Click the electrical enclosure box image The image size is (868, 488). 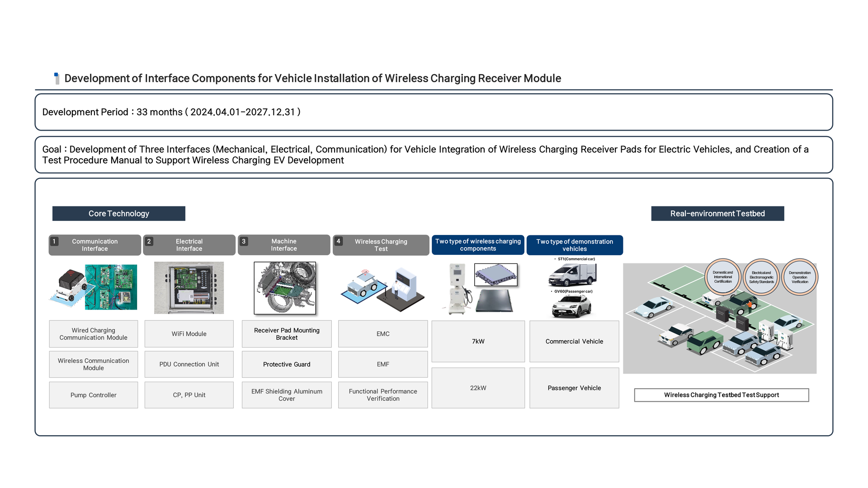pyautogui.click(x=189, y=288)
